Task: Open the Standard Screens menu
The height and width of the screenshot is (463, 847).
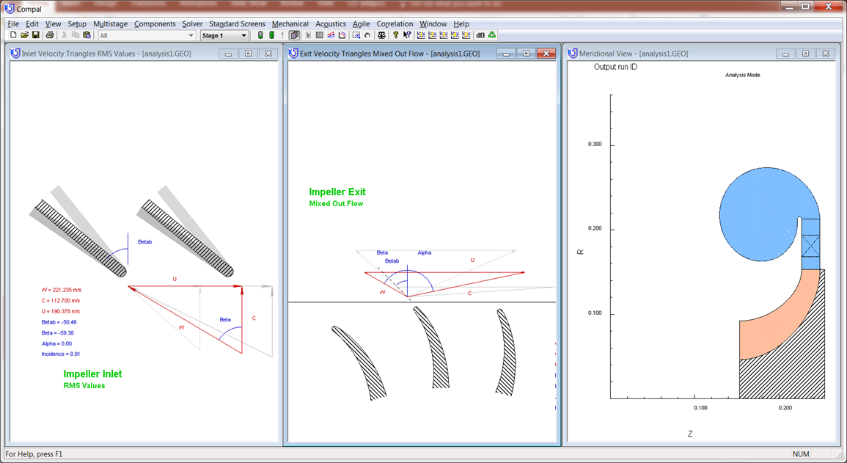Action: pyautogui.click(x=237, y=23)
